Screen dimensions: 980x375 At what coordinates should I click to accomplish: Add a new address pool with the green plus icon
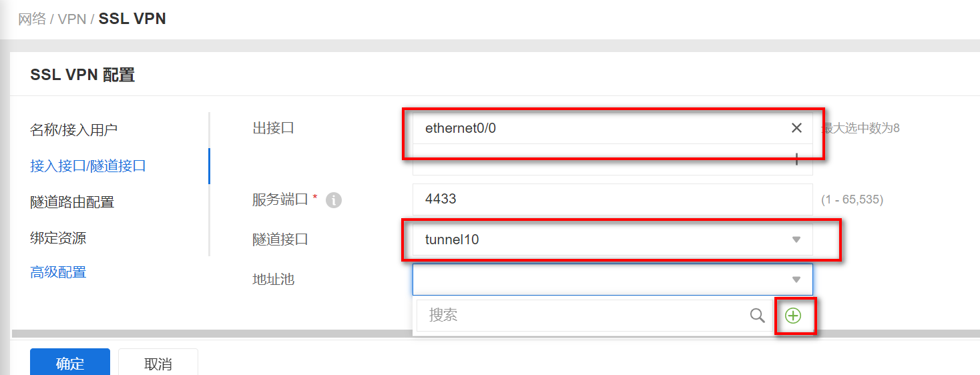[793, 316]
